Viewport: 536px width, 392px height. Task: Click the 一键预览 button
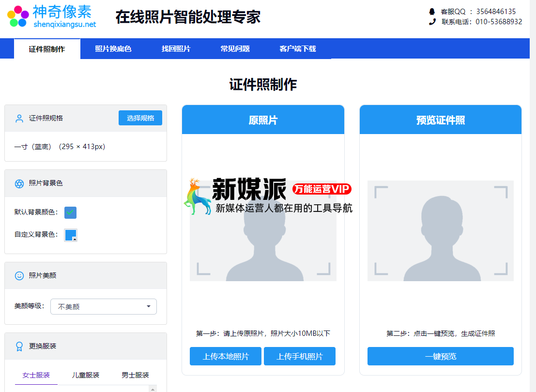440,357
